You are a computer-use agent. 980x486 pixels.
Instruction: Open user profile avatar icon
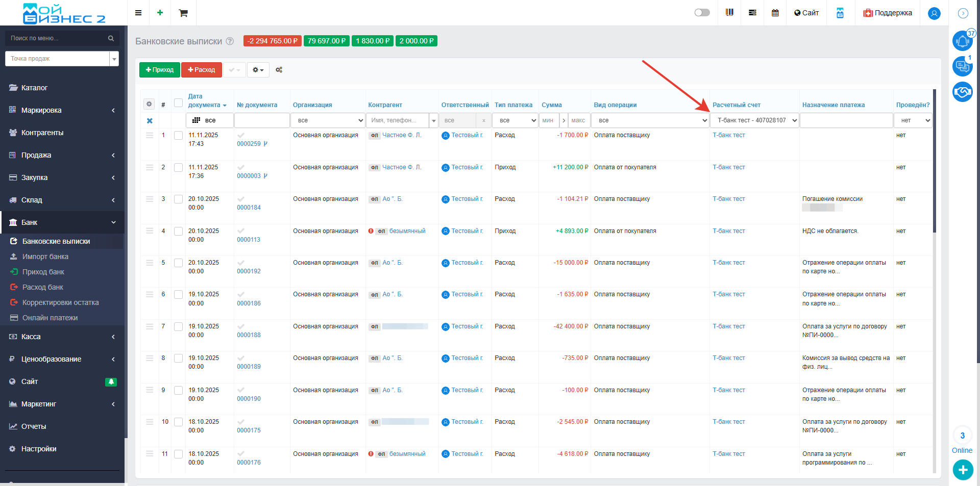pyautogui.click(x=934, y=13)
